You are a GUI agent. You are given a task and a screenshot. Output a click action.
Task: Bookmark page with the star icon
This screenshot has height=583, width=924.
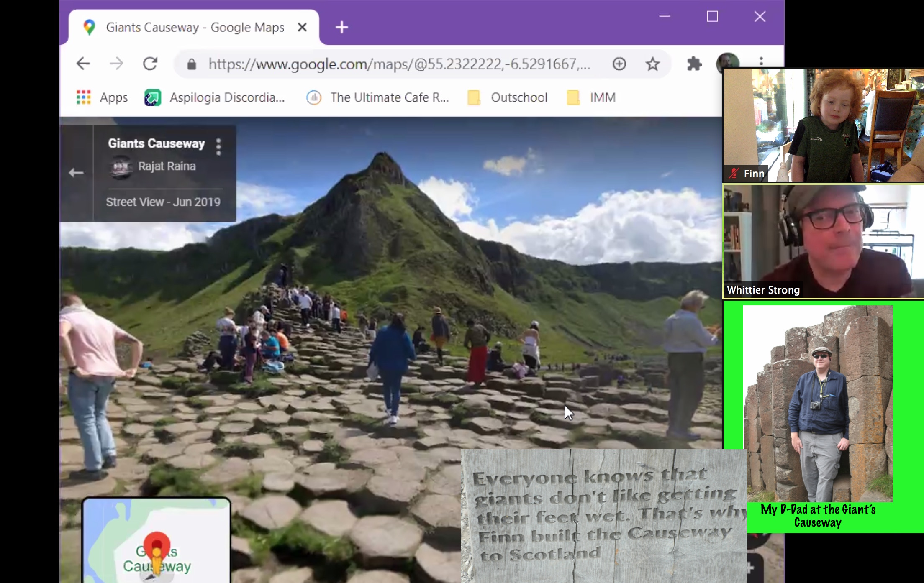point(652,64)
